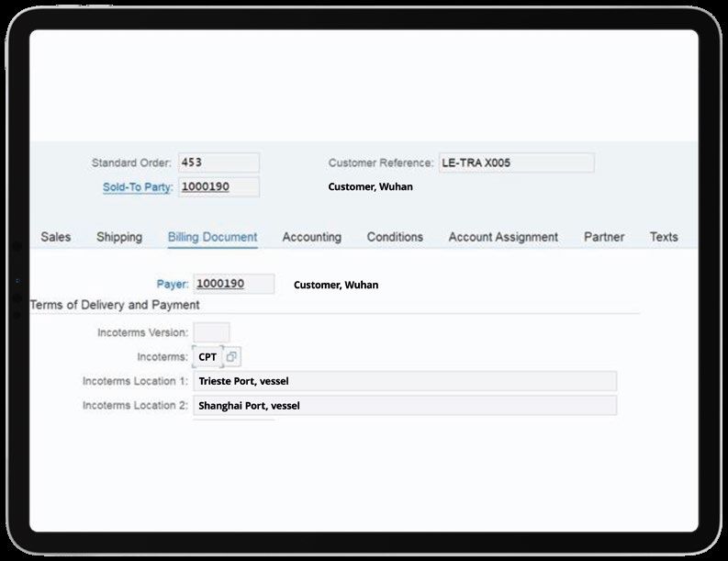Viewport: 728px width, 561px height.
Task: Select the Terms of Delivery and Payment heading
Action: coord(115,305)
